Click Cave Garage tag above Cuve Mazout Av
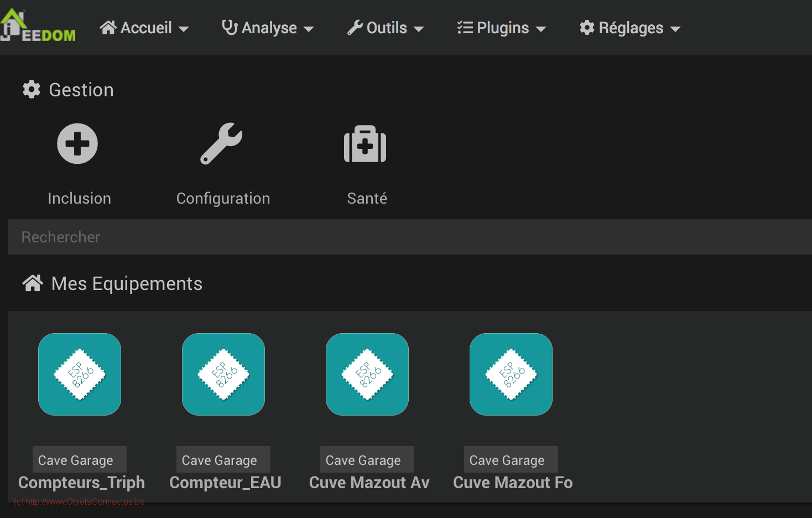This screenshot has width=812, height=518. pos(367,460)
